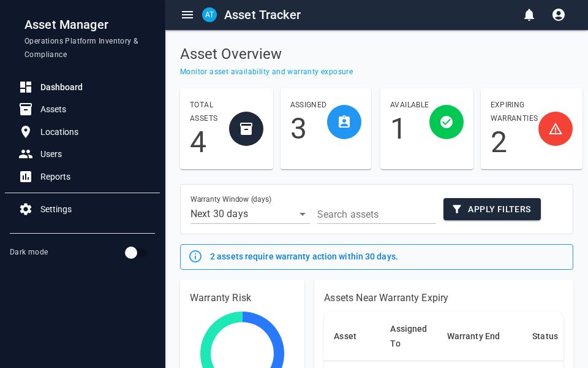Open the Locations page from sidebar
This screenshot has height=368, width=588.
(x=59, y=132)
